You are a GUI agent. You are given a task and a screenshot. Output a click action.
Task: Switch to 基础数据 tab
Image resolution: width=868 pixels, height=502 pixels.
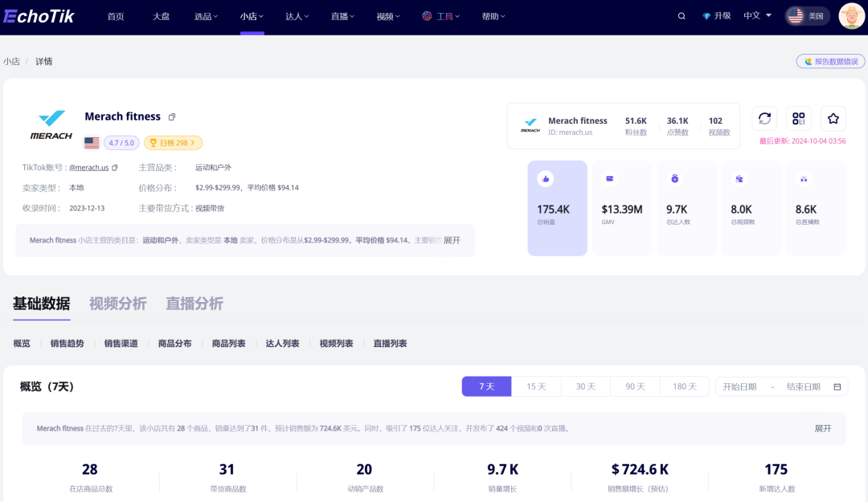42,304
